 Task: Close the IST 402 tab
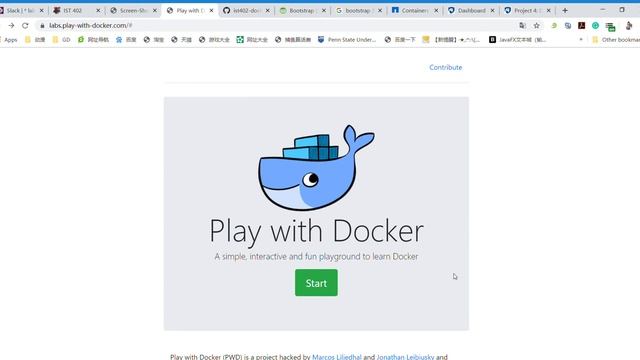coord(98,11)
